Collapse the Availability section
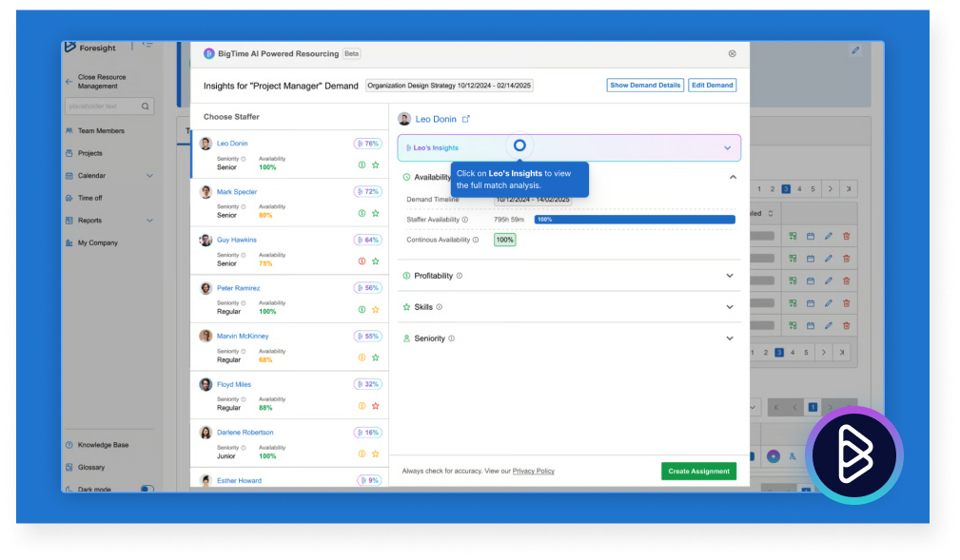Screen dimensions: 960x560 pyautogui.click(x=733, y=178)
